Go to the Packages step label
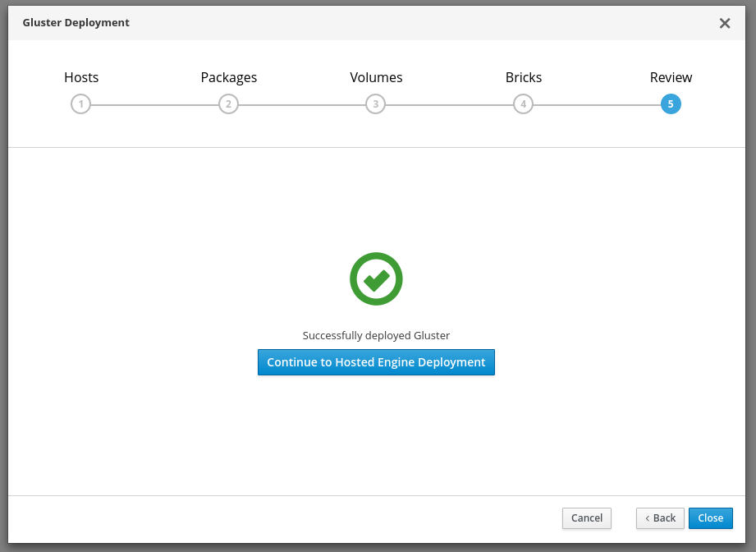This screenshot has width=756, height=552. [x=229, y=77]
